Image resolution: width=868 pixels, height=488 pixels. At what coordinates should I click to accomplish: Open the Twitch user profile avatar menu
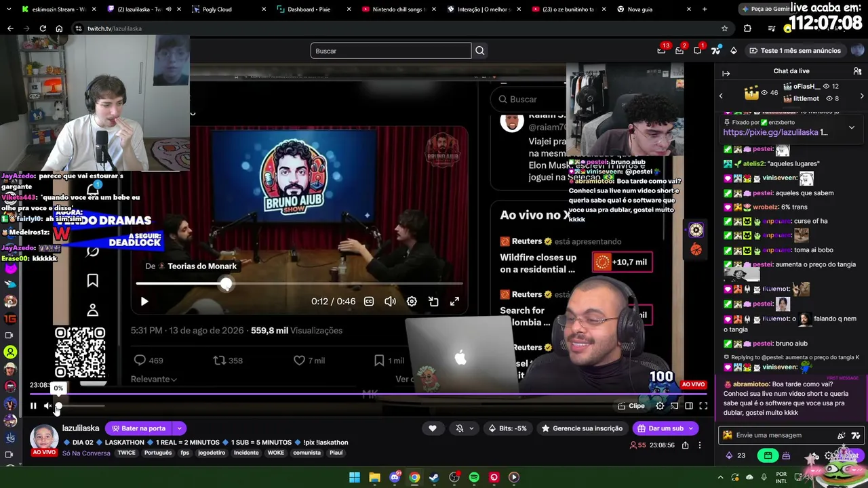pos(858,50)
